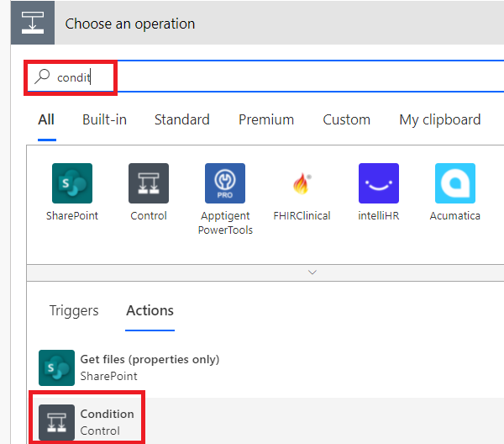Image resolution: width=504 pixels, height=444 pixels.
Task: Open the My clipboard tab
Action: (x=439, y=119)
